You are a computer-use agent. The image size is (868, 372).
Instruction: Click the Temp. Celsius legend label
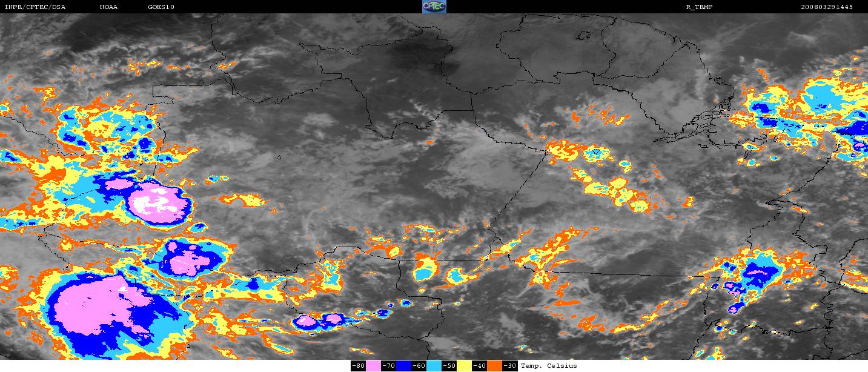[x=549, y=366]
